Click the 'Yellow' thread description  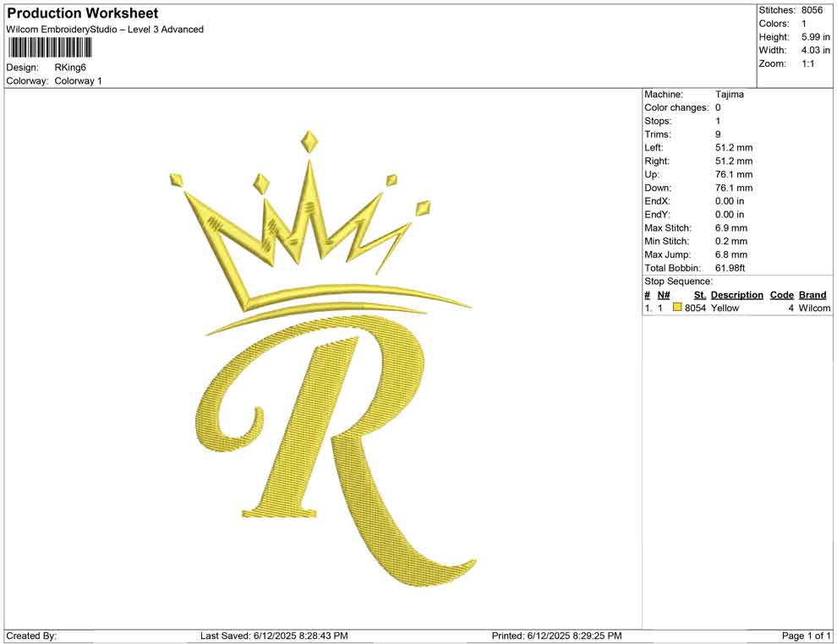click(x=725, y=308)
